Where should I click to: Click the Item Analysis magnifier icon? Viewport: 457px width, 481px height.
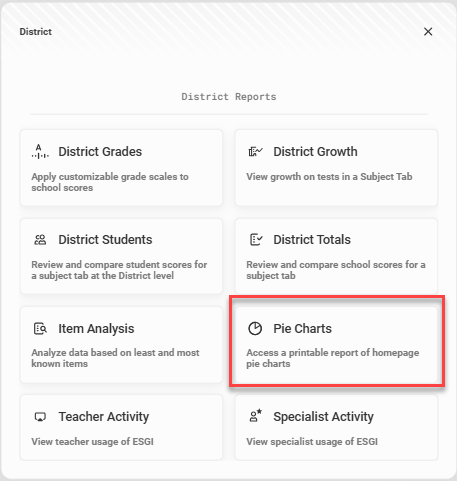tap(40, 329)
